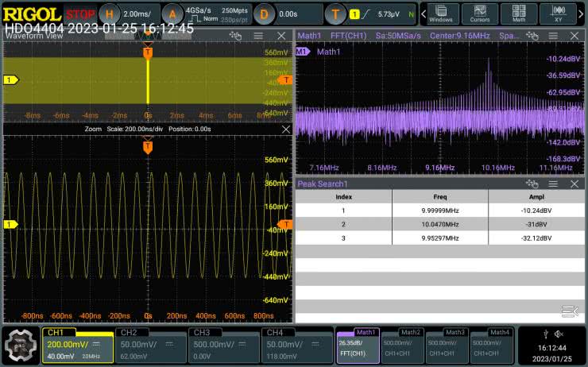The width and height of the screenshot is (588, 367).
Task: Enable the CH2 channel
Action: [x=150, y=345]
